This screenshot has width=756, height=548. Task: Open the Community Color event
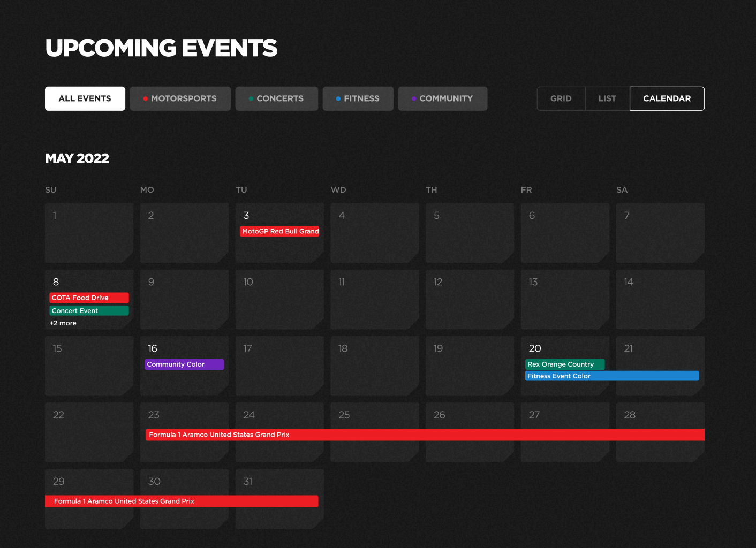click(x=184, y=364)
